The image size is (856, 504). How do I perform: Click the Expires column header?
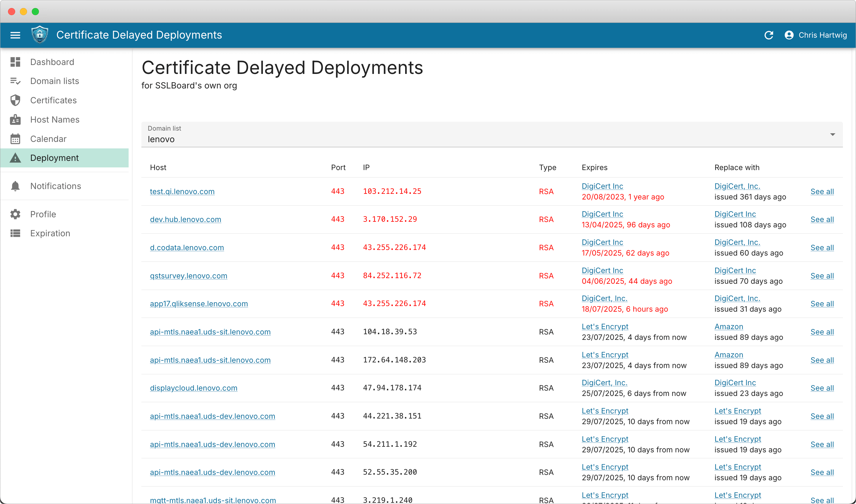[594, 167]
